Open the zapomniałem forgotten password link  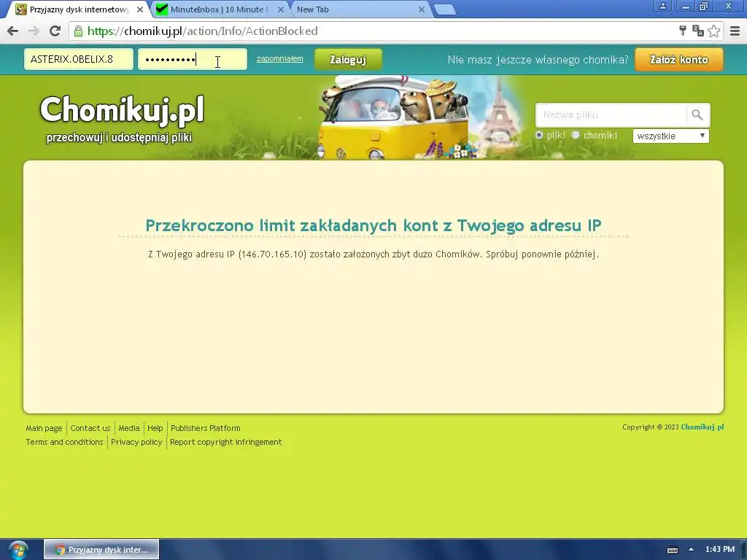point(279,58)
